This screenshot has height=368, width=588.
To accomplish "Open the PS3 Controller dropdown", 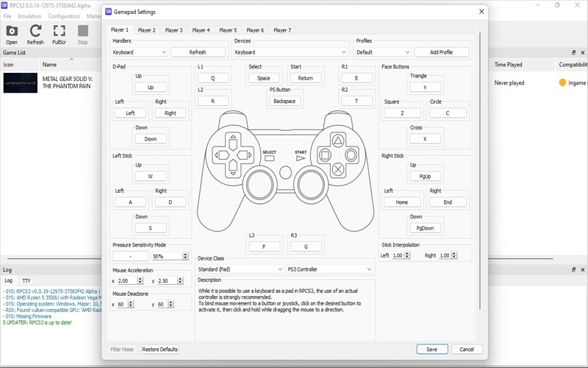I will click(329, 269).
